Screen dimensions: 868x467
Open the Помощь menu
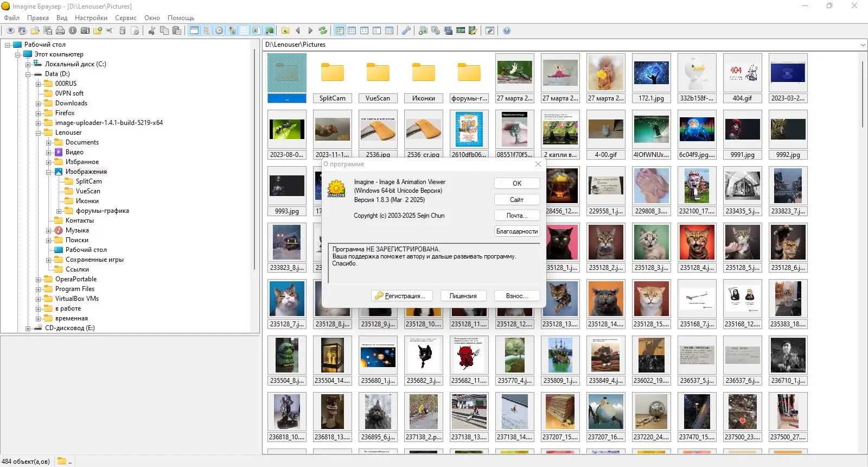click(x=181, y=18)
